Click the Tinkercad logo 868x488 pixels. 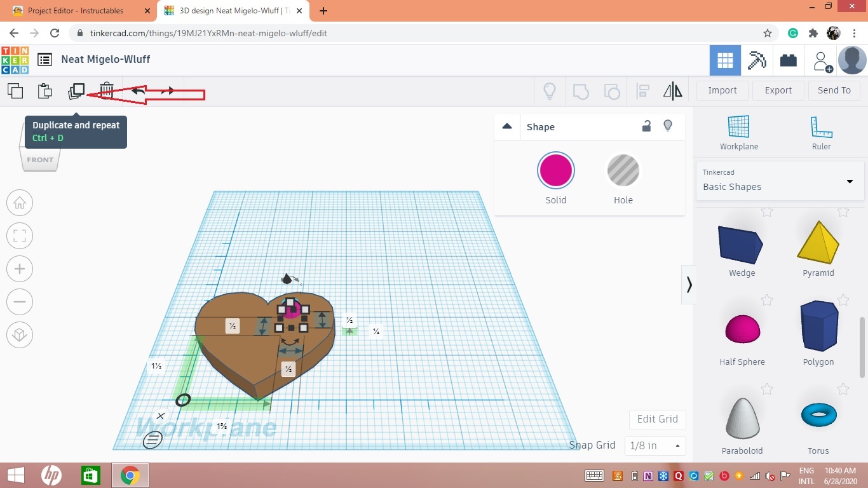[15, 60]
